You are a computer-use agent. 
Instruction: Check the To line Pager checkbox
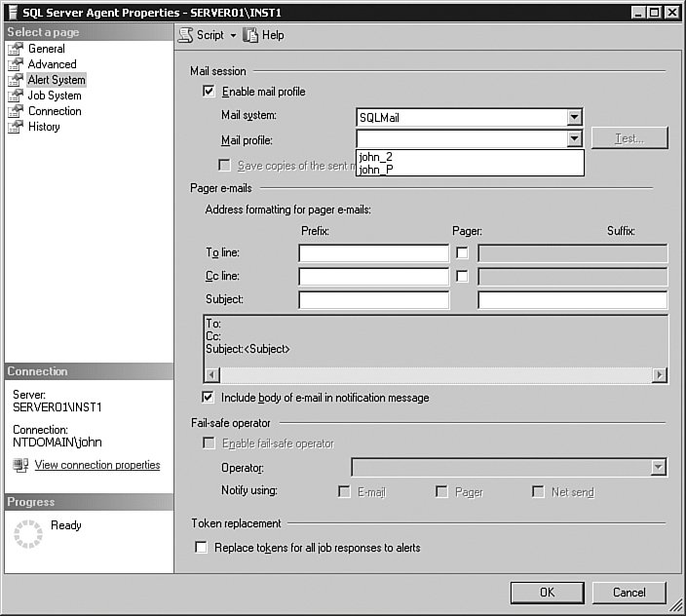tap(462, 252)
